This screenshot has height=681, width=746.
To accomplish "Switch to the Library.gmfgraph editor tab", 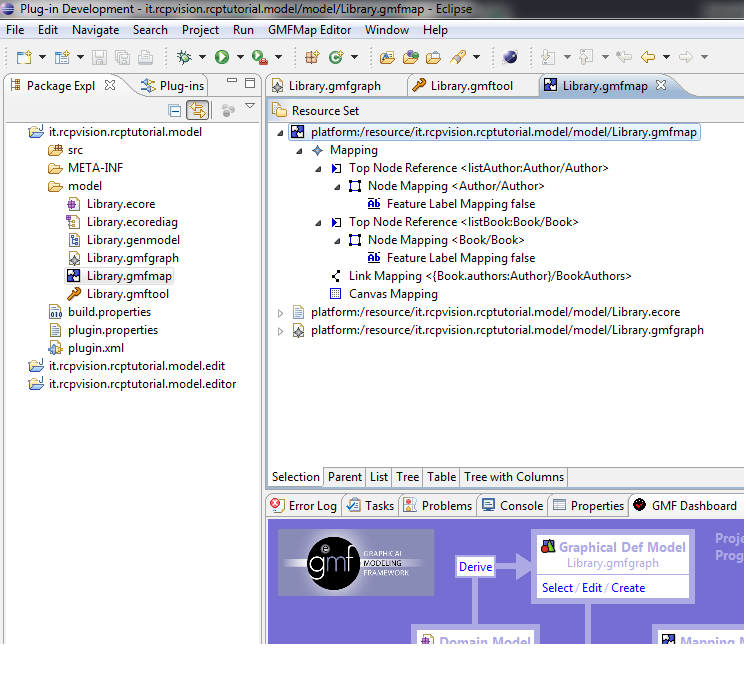I will pyautogui.click(x=334, y=86).
